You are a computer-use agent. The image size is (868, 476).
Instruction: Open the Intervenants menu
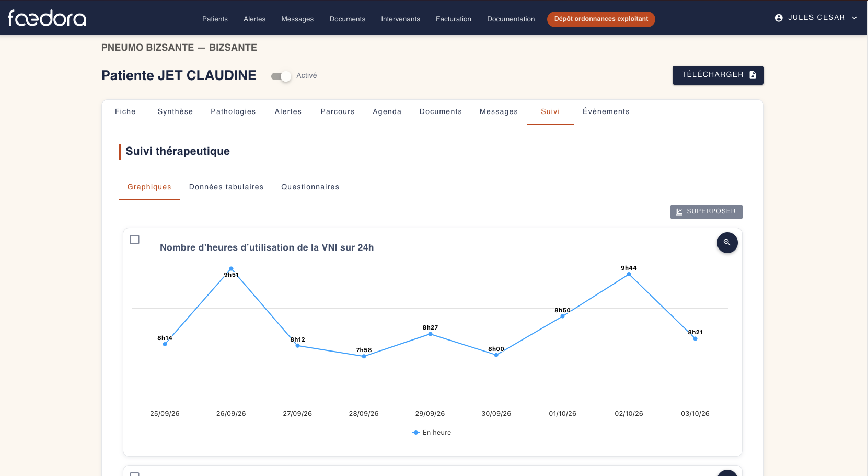coord(400,19)
